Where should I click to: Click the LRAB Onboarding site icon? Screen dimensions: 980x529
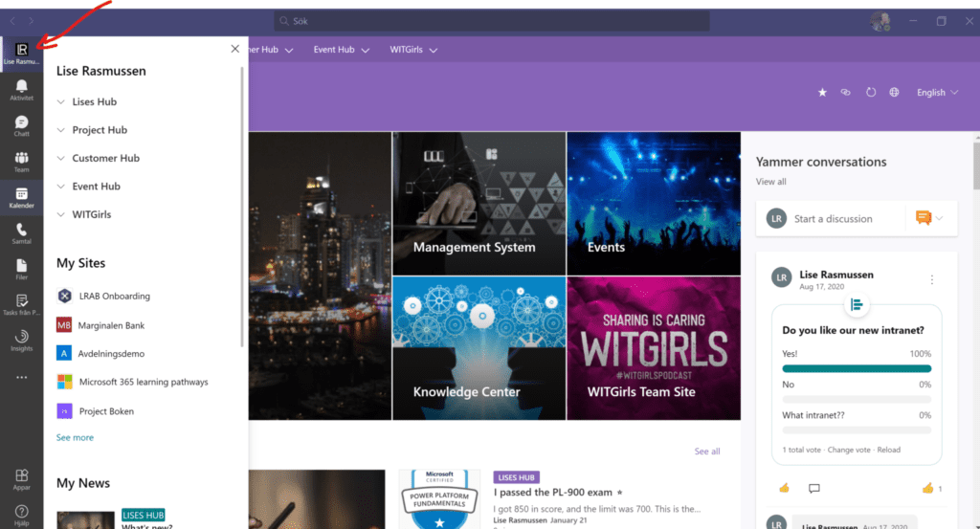(64, 296)
